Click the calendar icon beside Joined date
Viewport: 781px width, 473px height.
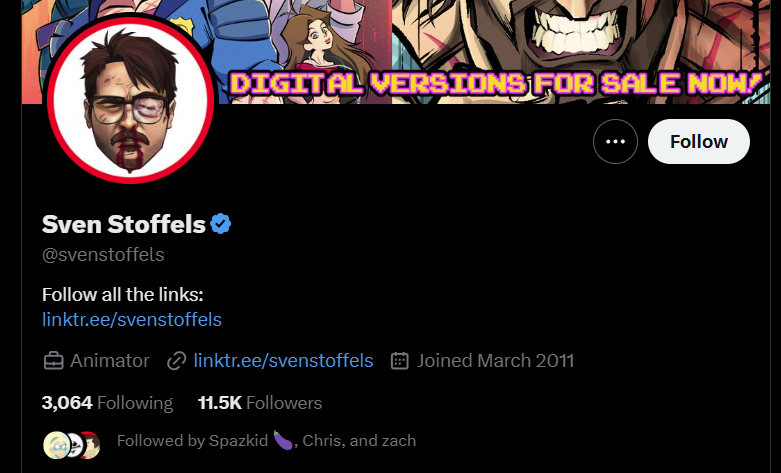pyautogui.click(x=399, y=360)
